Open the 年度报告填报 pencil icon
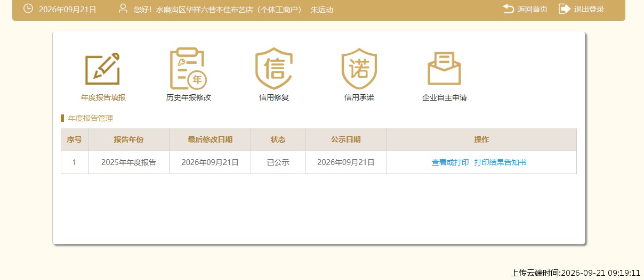This screenshot has height=280, width=644. (x=103, y=69)
